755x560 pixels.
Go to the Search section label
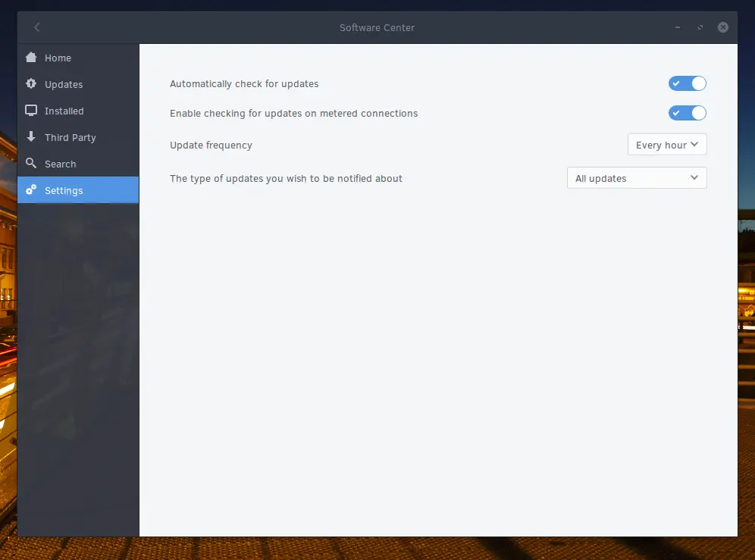[60, 164]
